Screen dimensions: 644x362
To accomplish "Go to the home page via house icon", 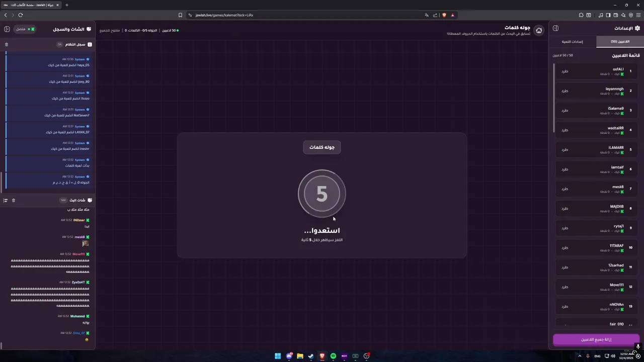I will pos(539,30).
